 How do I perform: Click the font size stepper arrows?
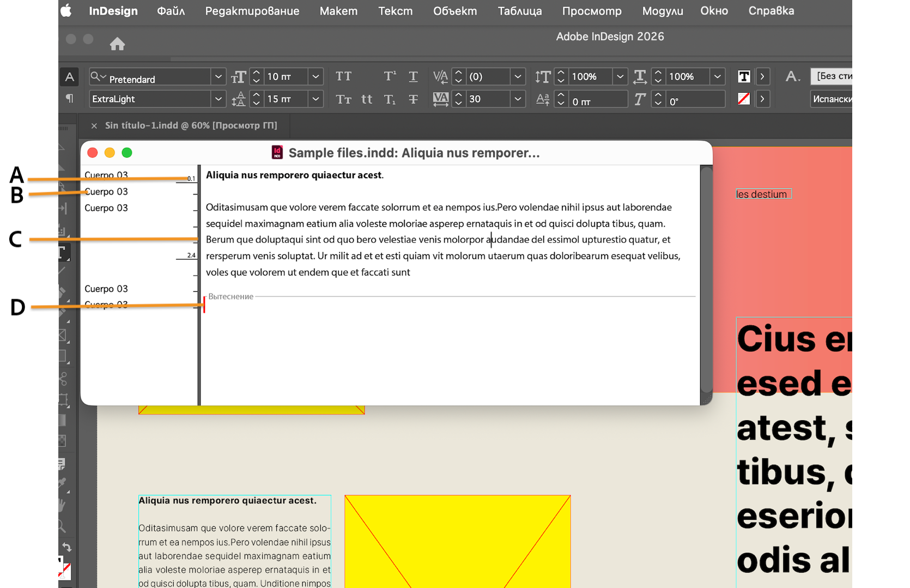[x=256, y=77]
